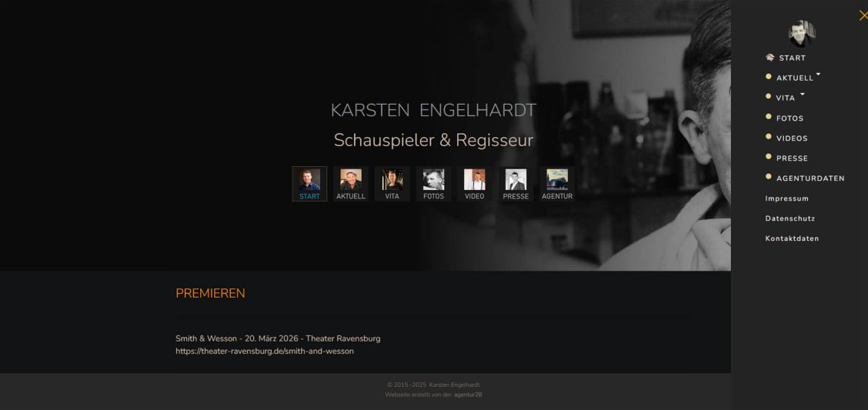
Task: Click the Schauspieler & Regisseur subtitle
Action: [433, 141]
